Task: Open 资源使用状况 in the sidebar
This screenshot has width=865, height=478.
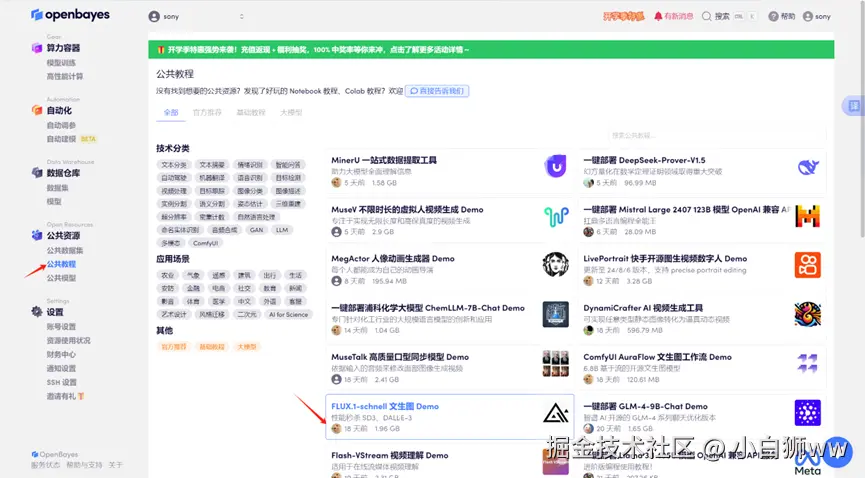Action: 68,341
